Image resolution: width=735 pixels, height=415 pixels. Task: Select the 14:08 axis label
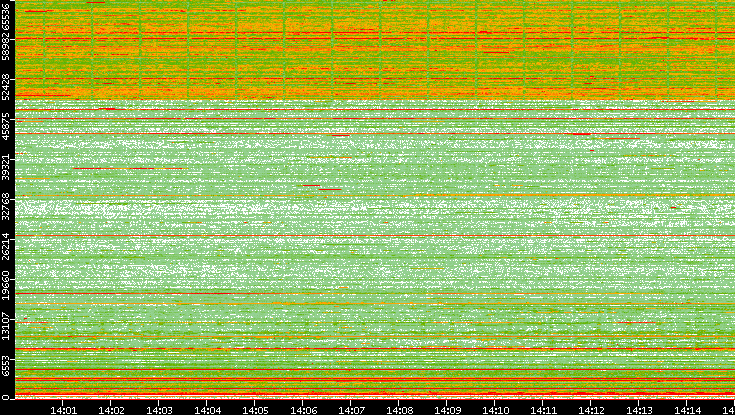(400, 411)
